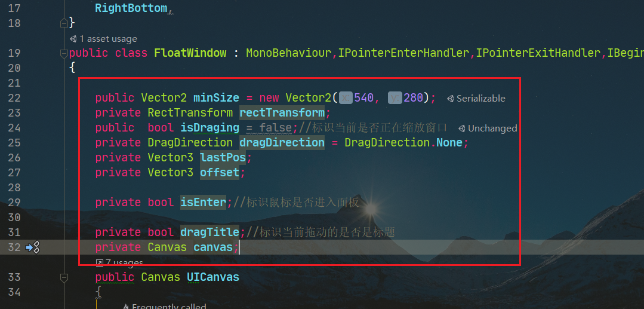Click line number 25 in the gutter
This screenshot has height=309, width=644.
(14, 143)
